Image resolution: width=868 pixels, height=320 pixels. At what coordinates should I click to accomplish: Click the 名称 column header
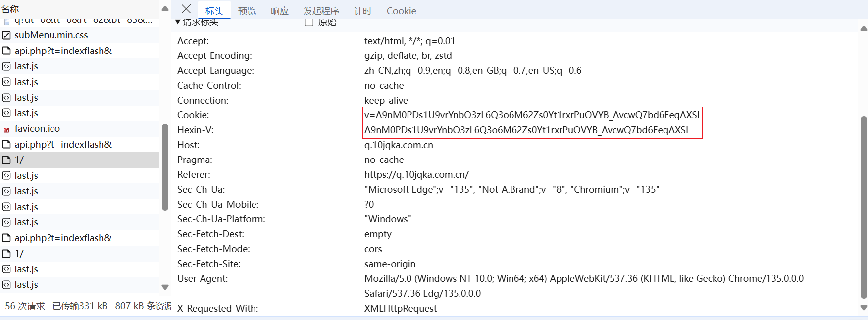click(x=10, y=9)
